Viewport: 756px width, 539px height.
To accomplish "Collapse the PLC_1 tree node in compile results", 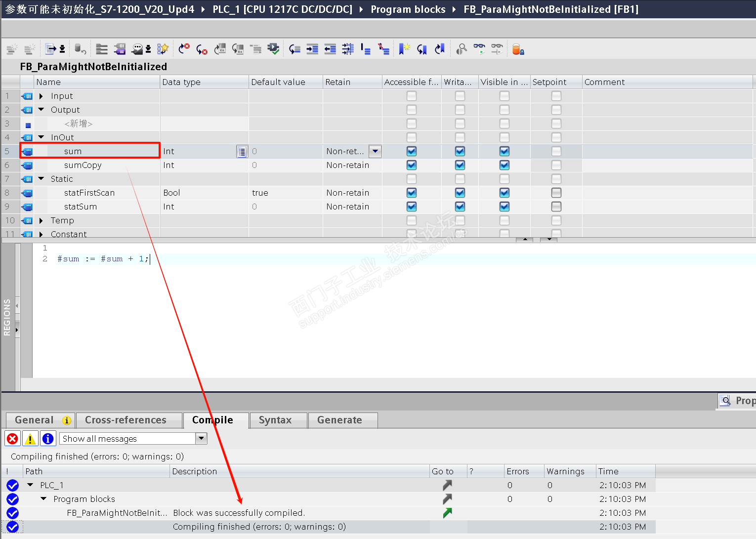I will [x=31, y=485].
